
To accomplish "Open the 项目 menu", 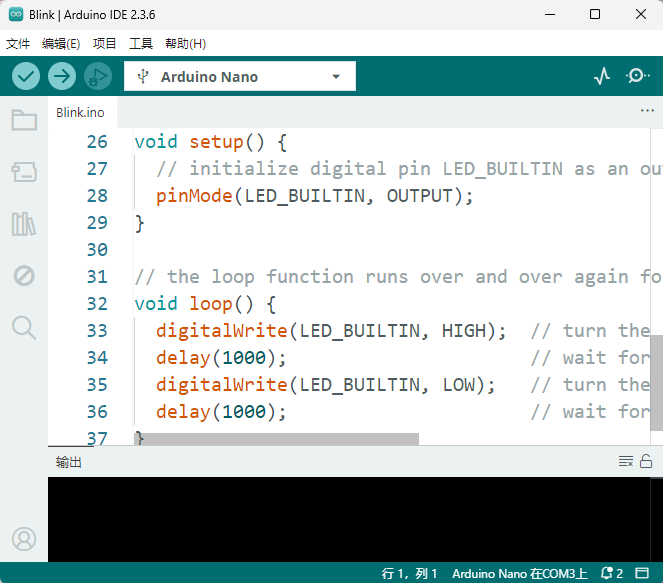I will coord(104,44).
